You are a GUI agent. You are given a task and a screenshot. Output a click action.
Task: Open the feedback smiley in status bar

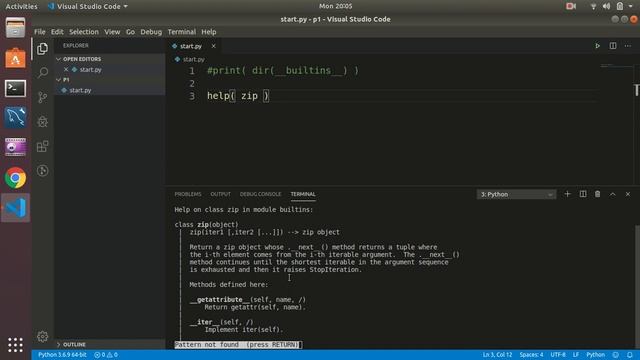point(616,355)
